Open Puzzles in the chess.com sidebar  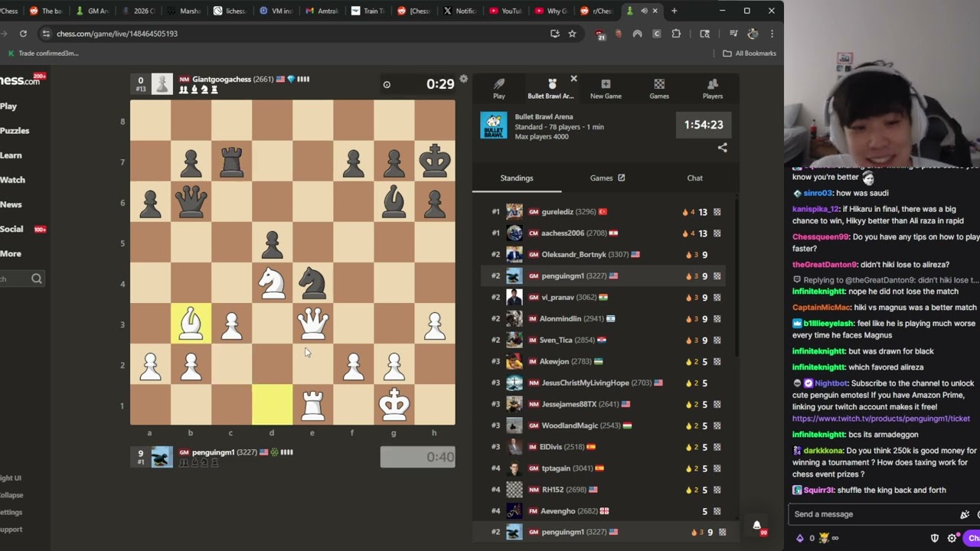15,131
